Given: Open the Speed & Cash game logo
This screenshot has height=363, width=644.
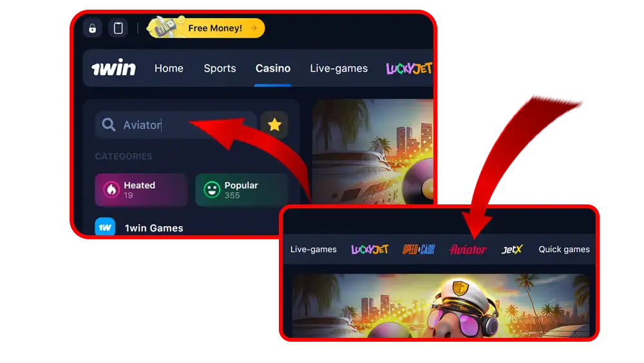Looking at the screenshot, I should [419, 249].
